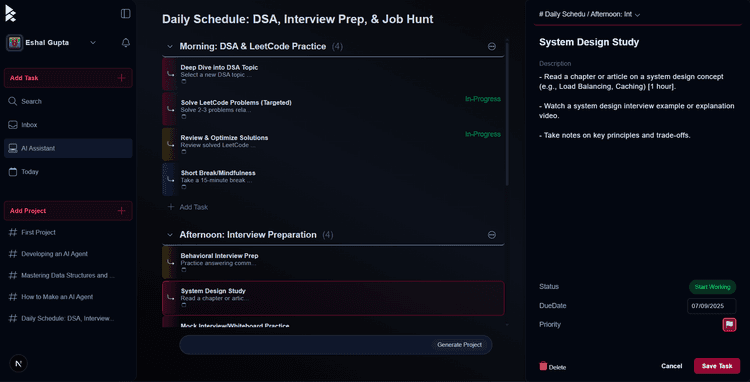The height and width of the screenshot is (382, 750).
Task: Collapse Morning section with minus circle
Action: (x=491, y=46)
